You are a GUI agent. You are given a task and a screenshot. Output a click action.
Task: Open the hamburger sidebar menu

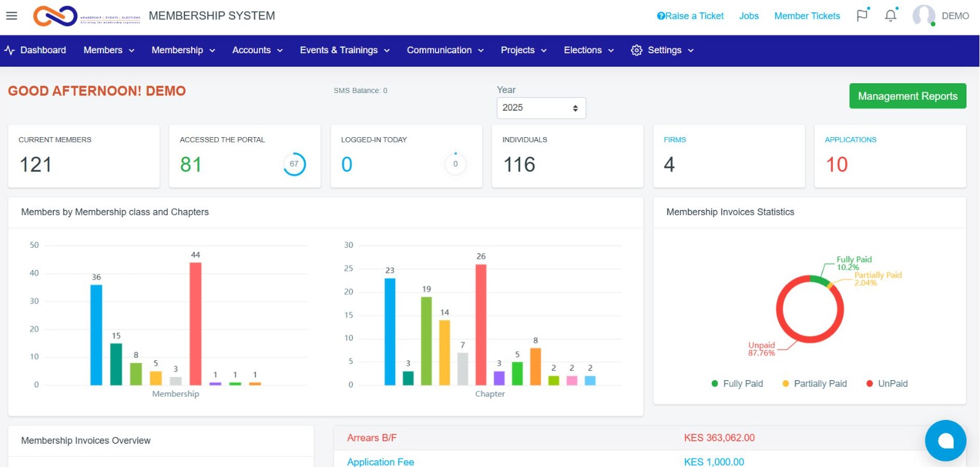pos(12,16)
